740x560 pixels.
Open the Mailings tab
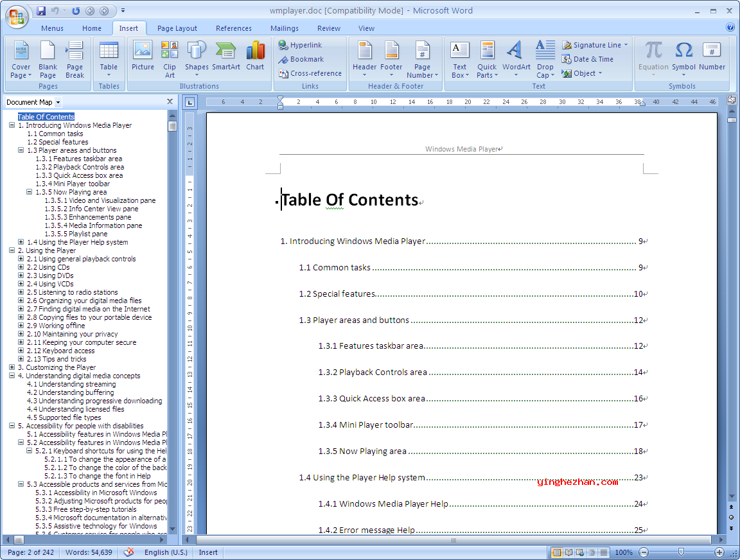pos(284,28)
